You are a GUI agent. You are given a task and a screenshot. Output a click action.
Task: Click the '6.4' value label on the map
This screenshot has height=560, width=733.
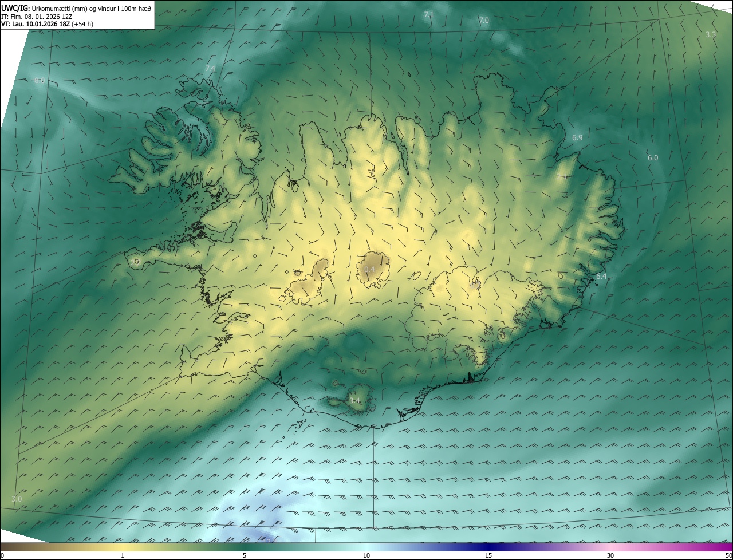click(601, 277)
